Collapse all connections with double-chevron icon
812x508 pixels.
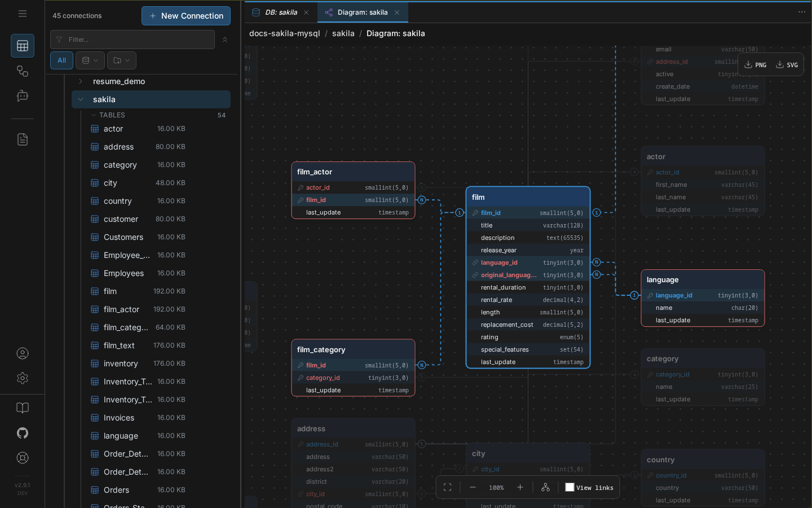point(225,40)
